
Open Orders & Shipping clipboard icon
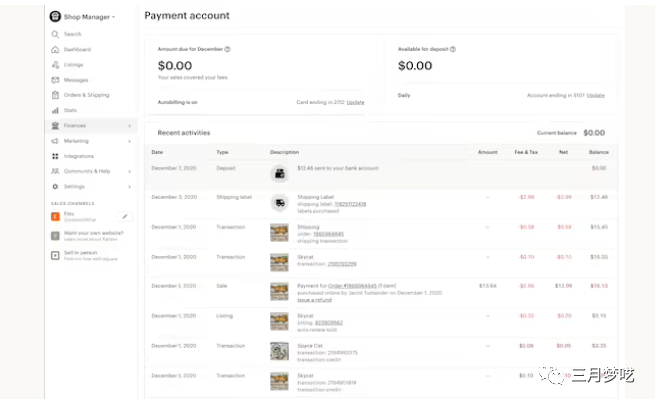[54, 95]
